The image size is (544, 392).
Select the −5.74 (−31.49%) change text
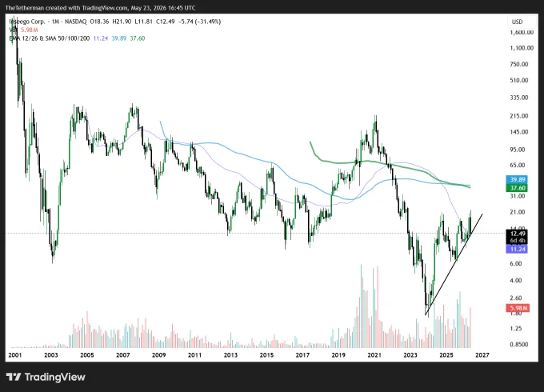point(199,22)
